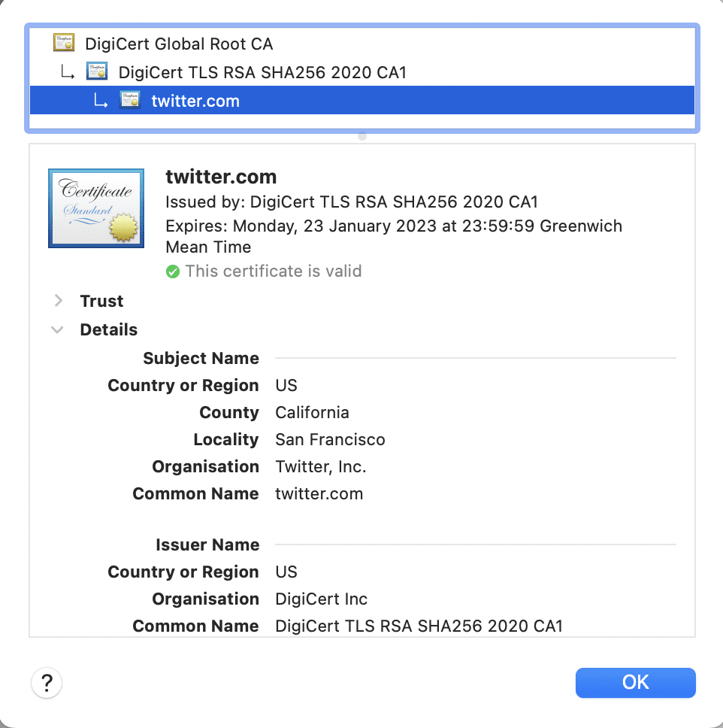Click the twitter.com certificate icon in the chain
This screenshot has height=728, width=723.
point(130,100)
